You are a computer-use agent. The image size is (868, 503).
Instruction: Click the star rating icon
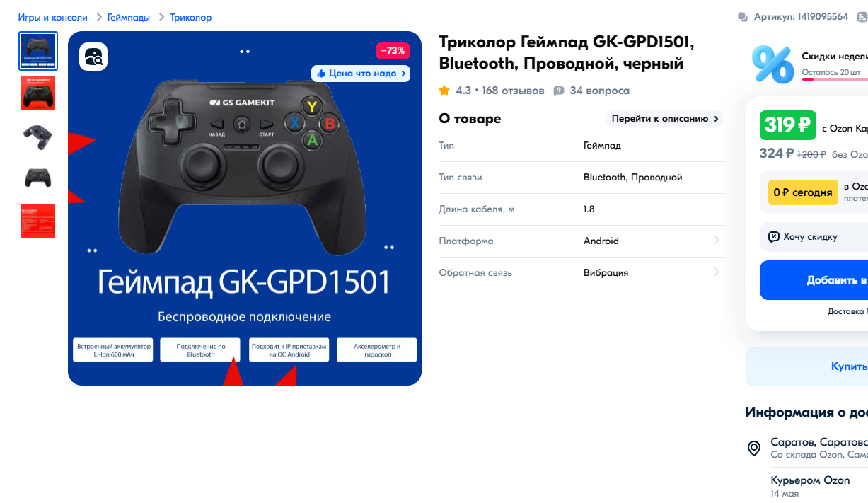point(444,91)
